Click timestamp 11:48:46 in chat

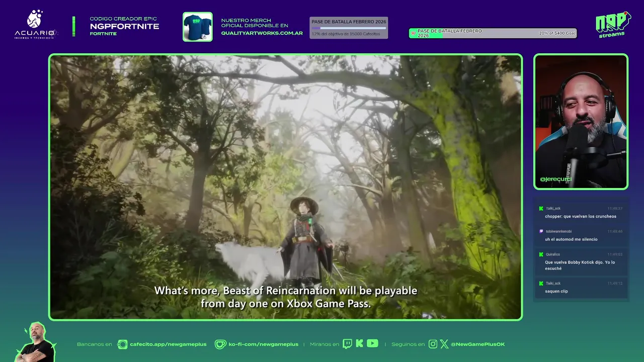click(x=615, y=231)
